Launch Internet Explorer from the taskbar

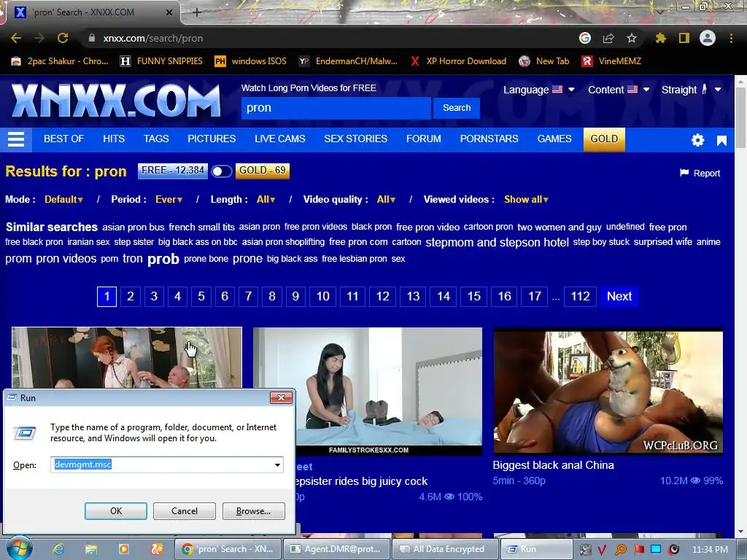click(58, 549)
